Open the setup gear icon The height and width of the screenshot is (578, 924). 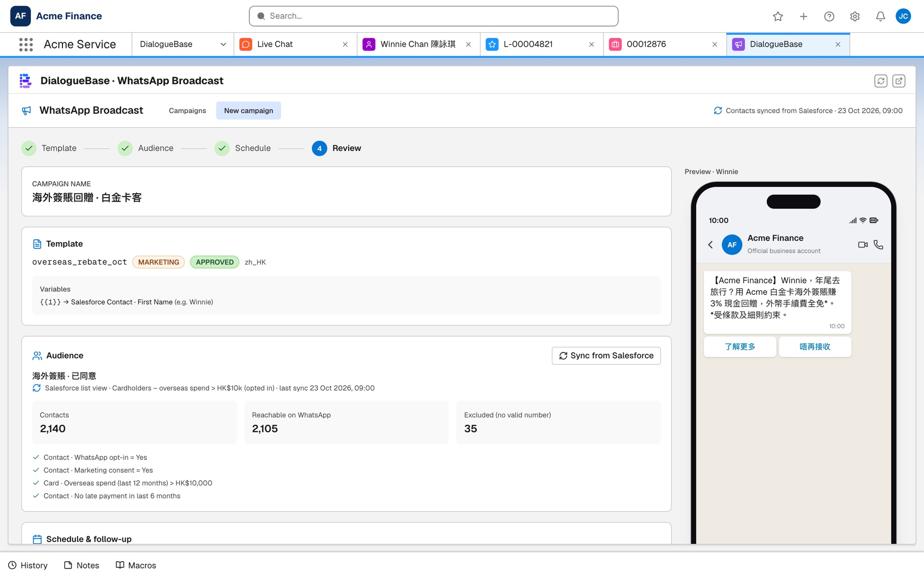(855, 16)
